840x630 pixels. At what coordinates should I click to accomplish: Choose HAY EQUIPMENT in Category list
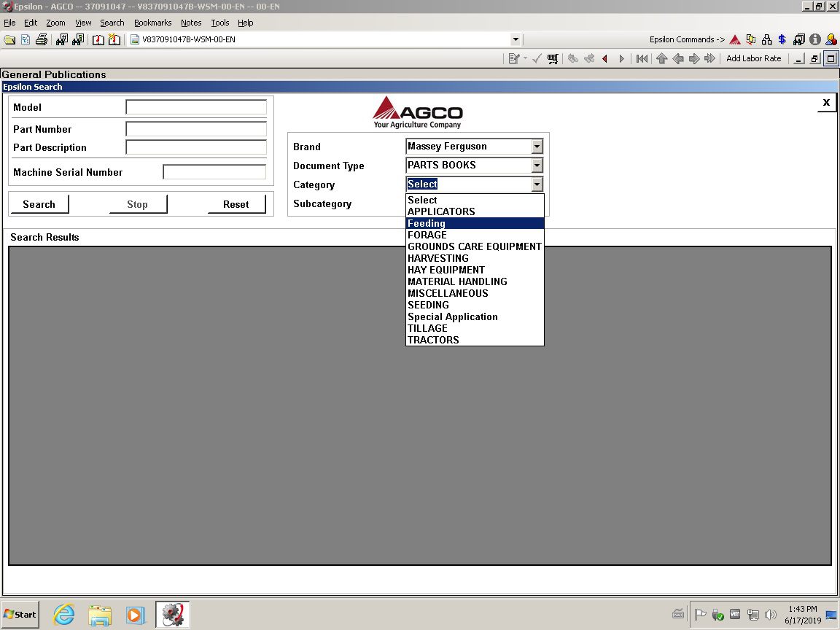(475, 270)
